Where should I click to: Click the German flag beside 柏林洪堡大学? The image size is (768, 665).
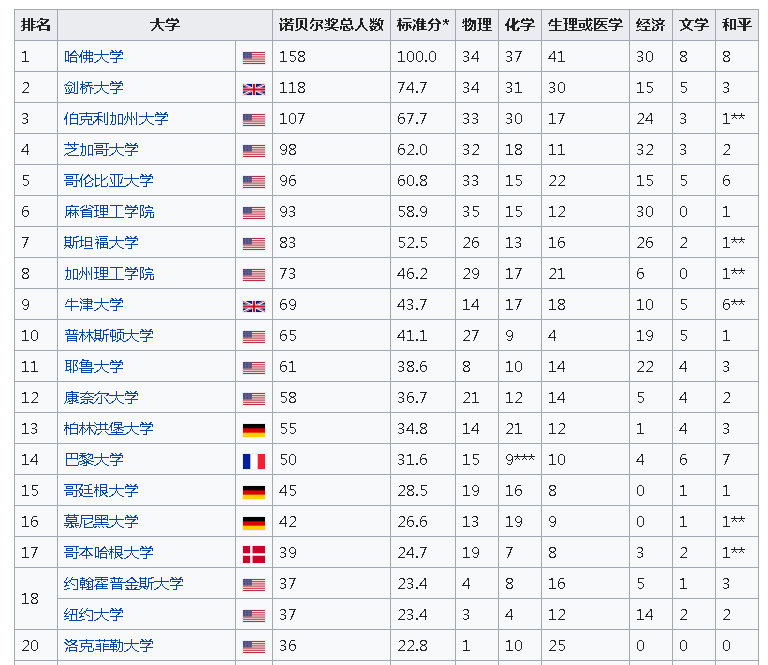254,430
